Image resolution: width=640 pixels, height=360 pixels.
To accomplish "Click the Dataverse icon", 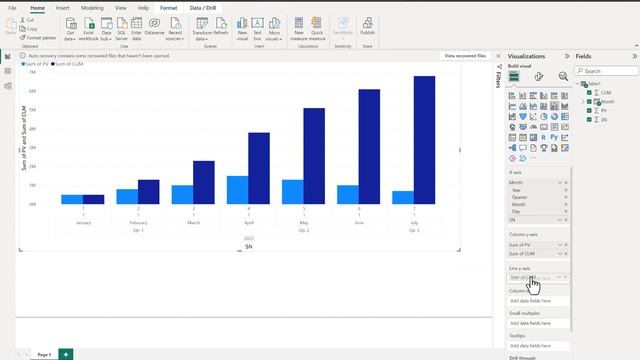I will tap(154, 26).
